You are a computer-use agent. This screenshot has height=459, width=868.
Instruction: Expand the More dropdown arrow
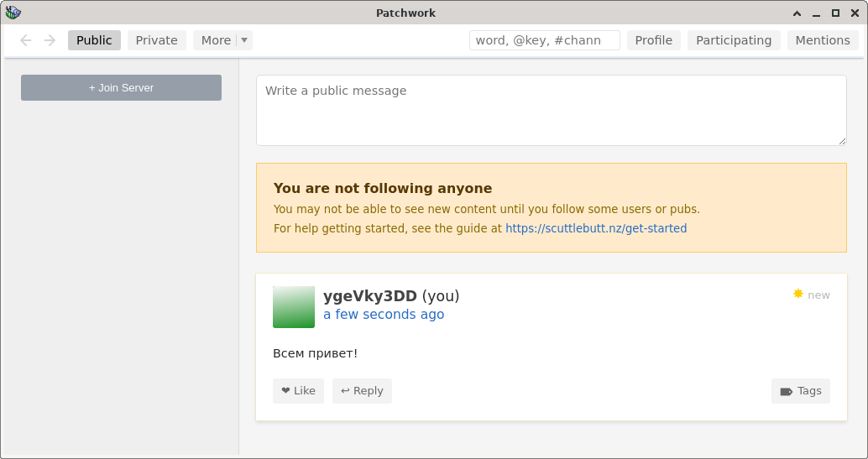tap(244, 40)
